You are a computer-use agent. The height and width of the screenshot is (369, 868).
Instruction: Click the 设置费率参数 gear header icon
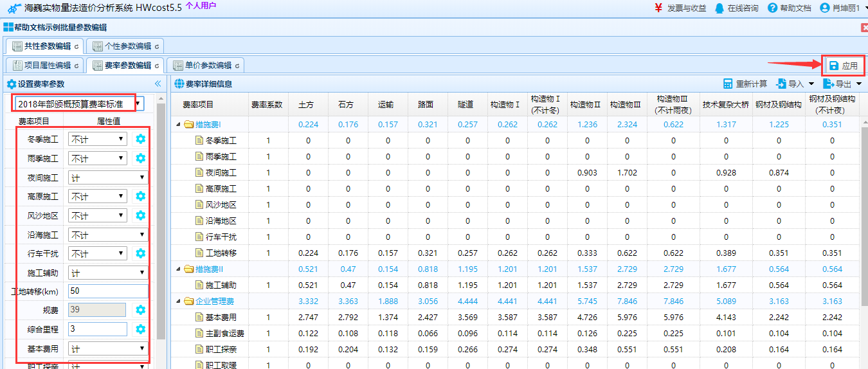coord(11,84)
